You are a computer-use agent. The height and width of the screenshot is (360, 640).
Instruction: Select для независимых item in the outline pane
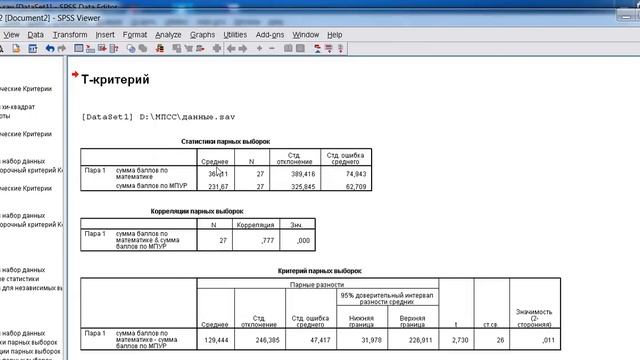click(x=31, y=288)
